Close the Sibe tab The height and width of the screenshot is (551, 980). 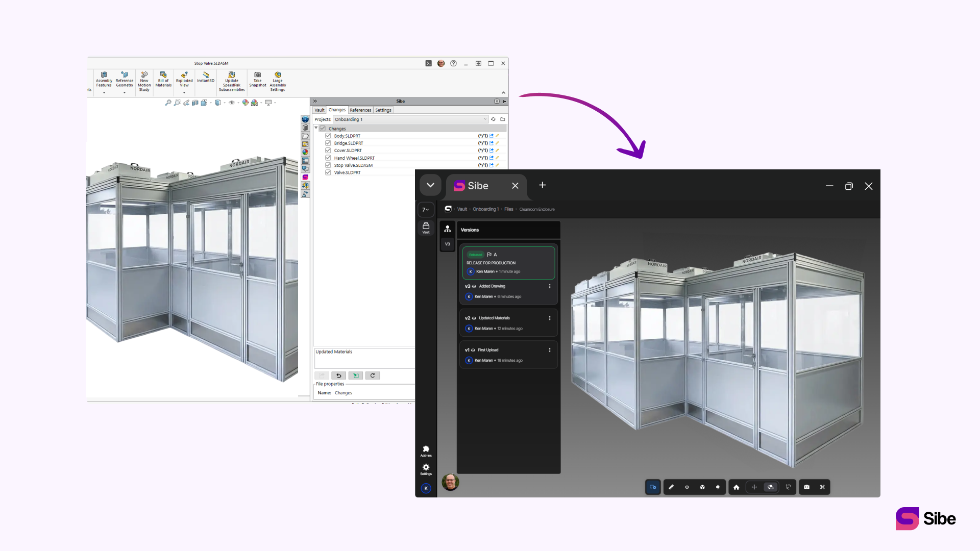(516, 186)
